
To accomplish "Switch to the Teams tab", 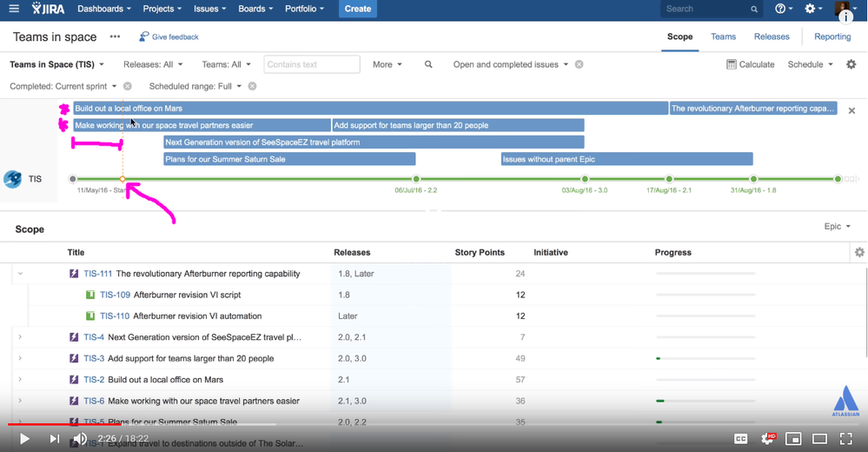I will [x=723, y=37].
